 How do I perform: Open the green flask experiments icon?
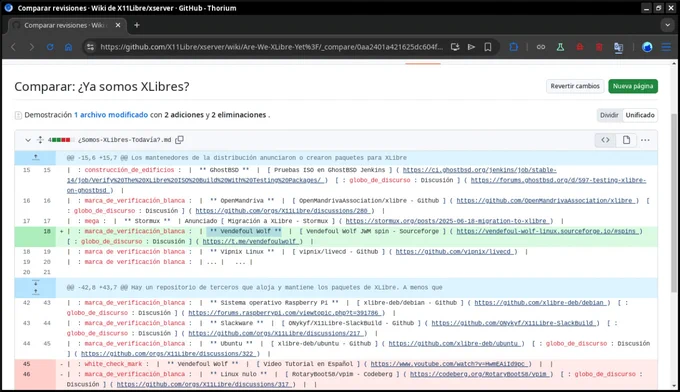pos(560,47)
